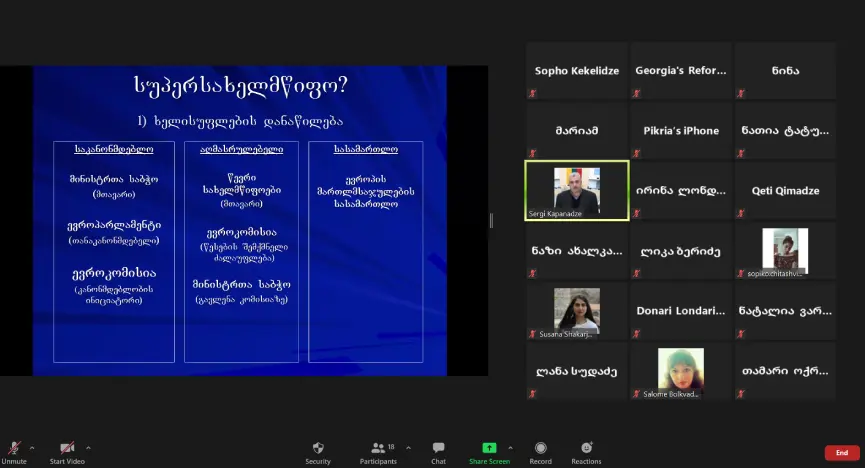Expand audio options arrow beside Unmute
The height and width of the screenshot is (468, 865).
32,447
